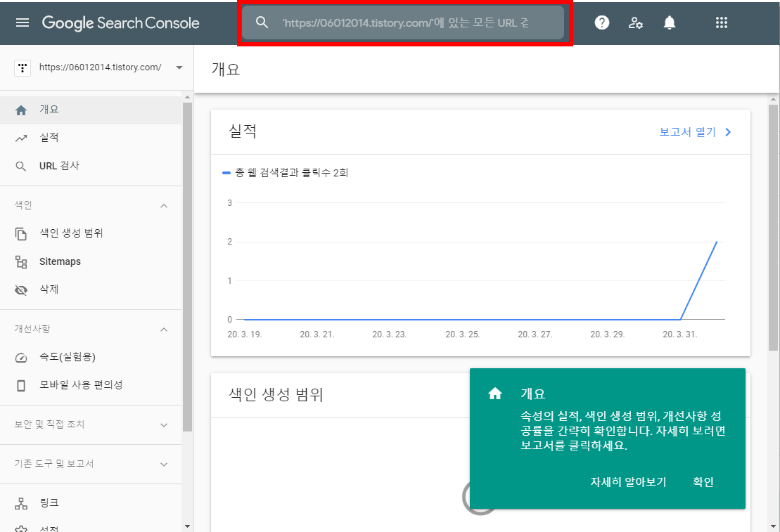This screenshot has width=780, height=532.
Task: Open the hamburger main menu
Action: click(23, 23)
